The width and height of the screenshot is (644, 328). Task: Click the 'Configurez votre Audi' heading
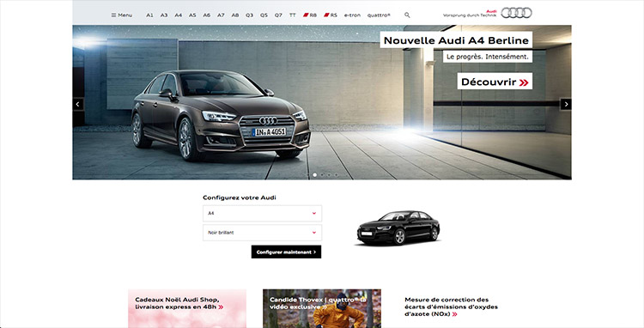point(239,197)
